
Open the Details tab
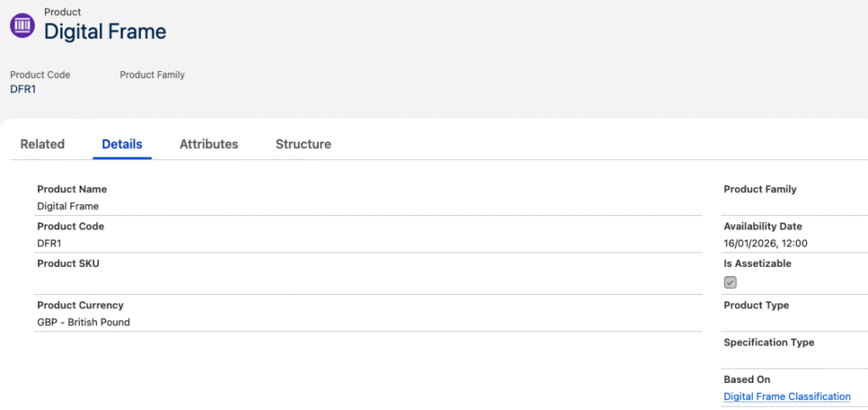click(122, 144)
